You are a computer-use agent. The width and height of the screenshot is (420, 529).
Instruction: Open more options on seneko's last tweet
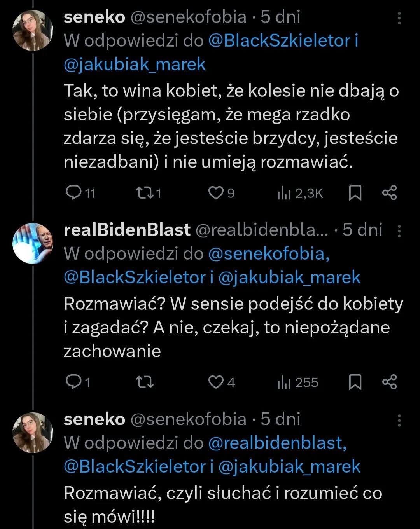pos(399,420)
